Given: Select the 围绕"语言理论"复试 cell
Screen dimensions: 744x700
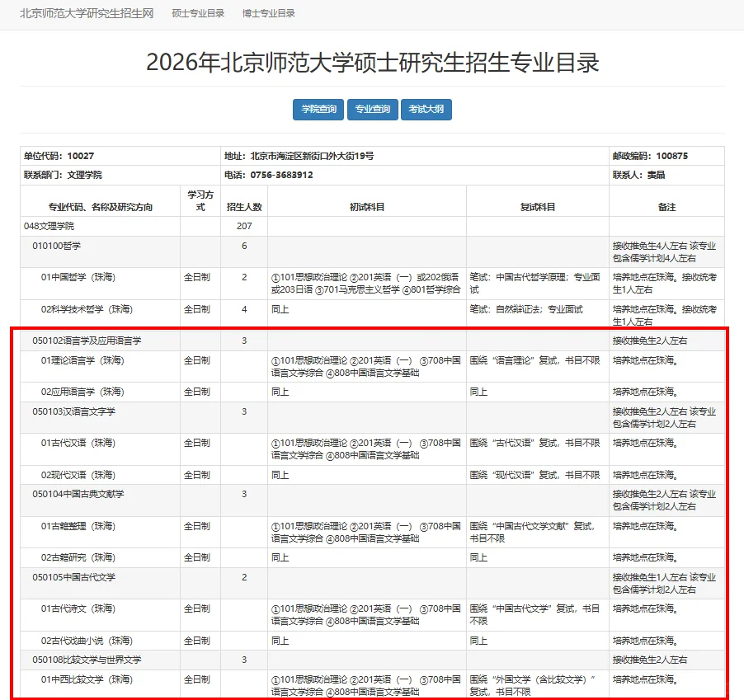Looking at the screenshot, I should coord(538,367).
